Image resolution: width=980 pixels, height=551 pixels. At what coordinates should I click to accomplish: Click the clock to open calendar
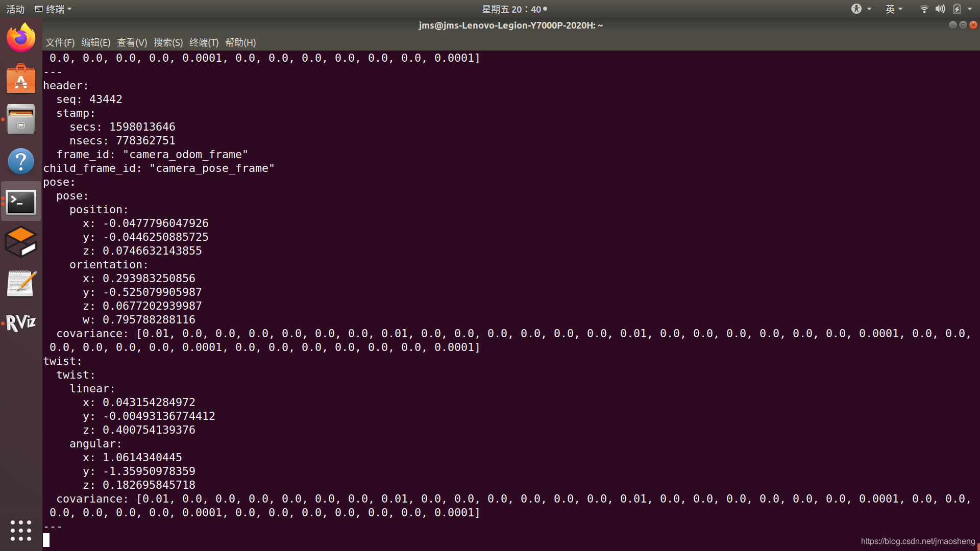pos(514,9)
